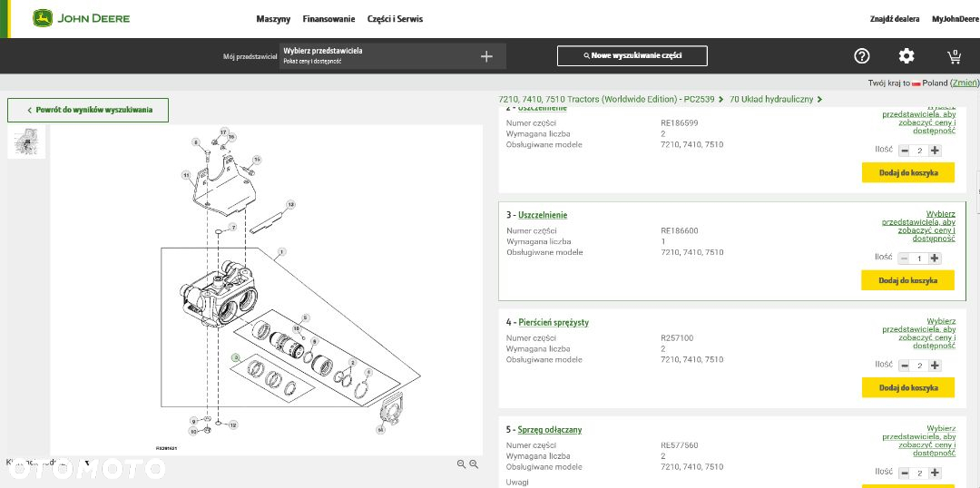Screen dimensions: 980x488
Task: Open the settings gear icon
Action: [906, 56]
